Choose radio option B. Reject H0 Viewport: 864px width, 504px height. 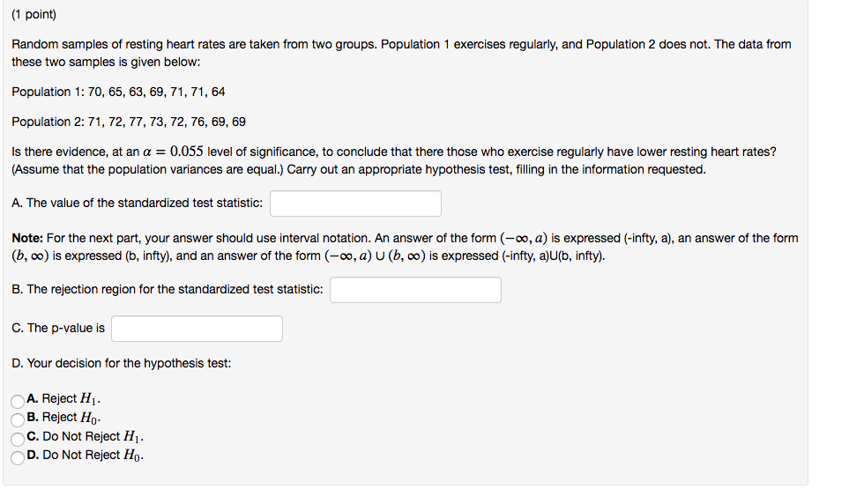(x=18, y=419)
